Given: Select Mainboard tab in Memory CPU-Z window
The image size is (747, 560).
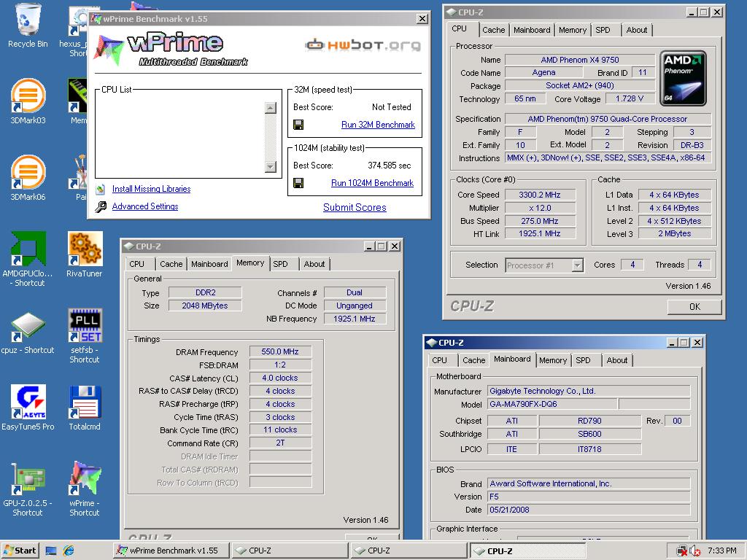Looking at the screenshot, I should [x=209, y=264].
